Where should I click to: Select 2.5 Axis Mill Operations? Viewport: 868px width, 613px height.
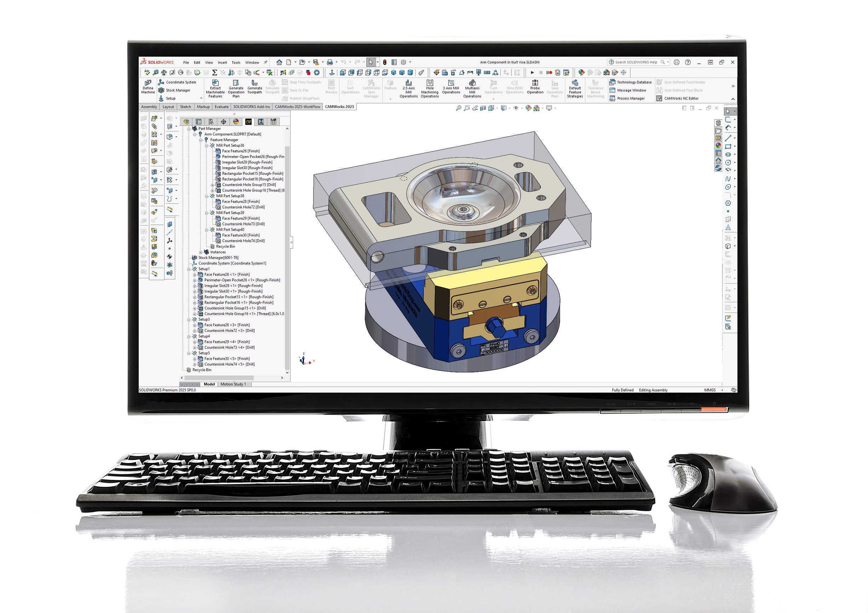click(408, 88)
